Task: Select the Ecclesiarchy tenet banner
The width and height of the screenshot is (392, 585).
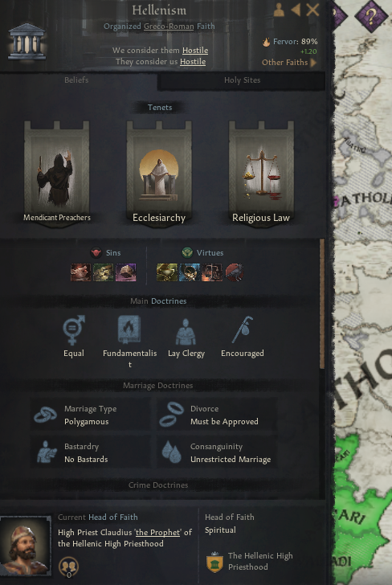Action: (159, 173)
